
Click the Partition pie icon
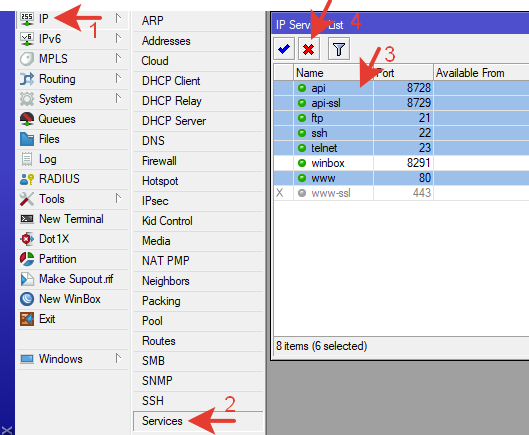(x=27, y=259)
